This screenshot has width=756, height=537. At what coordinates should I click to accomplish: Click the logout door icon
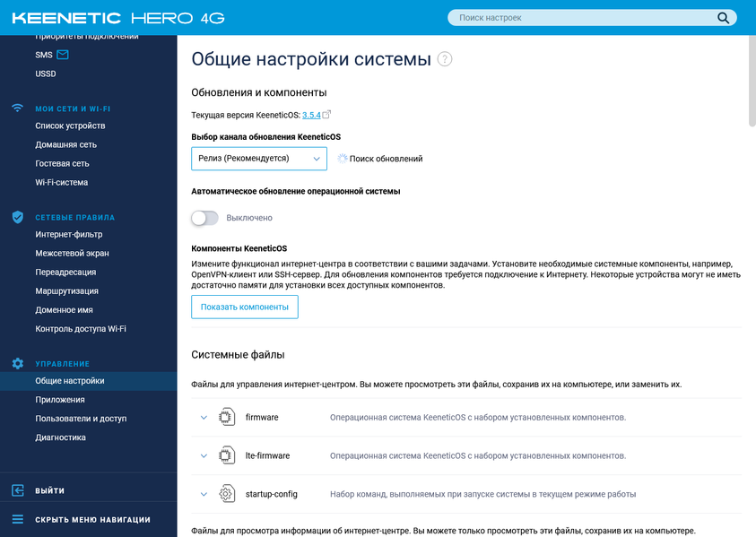(17, 490)
